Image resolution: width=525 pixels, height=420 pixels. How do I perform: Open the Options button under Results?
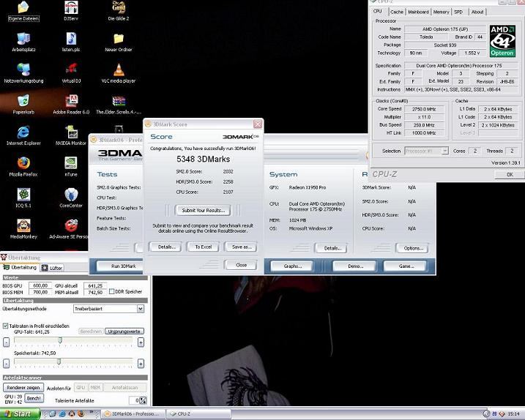tap(412, 248)
